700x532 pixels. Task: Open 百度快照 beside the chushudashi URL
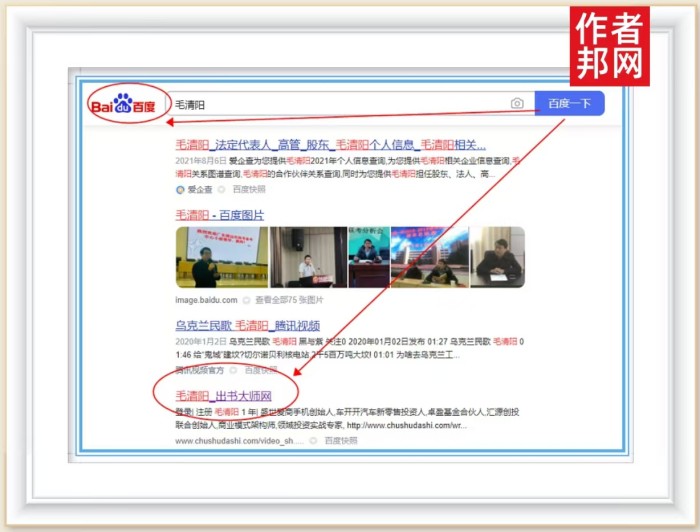[x=340, y=440]
